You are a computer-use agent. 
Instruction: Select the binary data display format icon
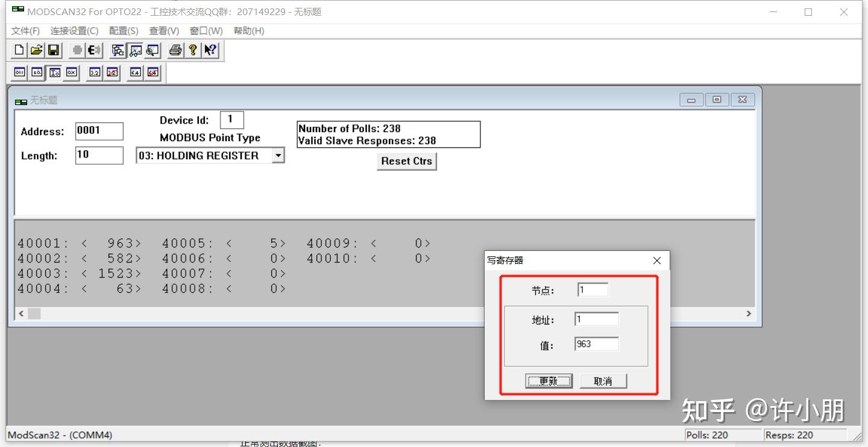coord(19,72)
